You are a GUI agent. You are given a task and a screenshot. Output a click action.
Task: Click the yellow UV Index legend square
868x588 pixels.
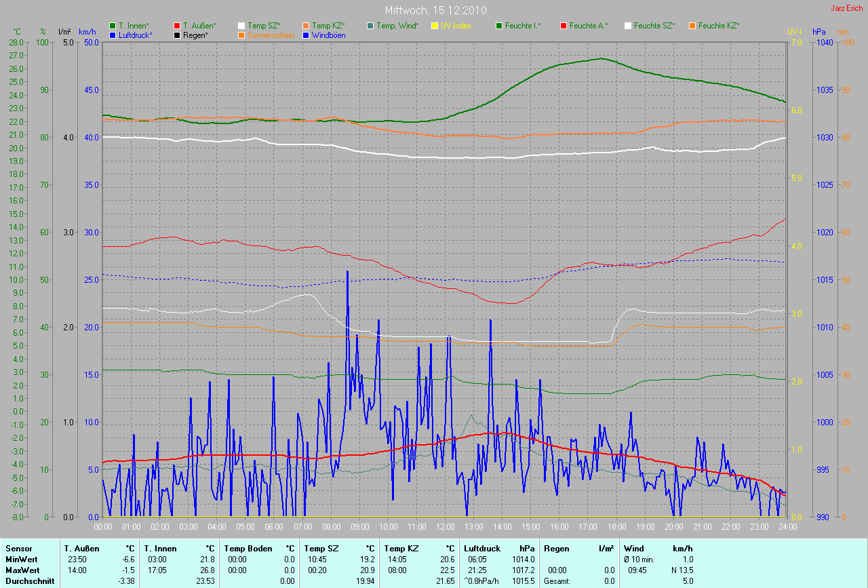pos(435,26)
